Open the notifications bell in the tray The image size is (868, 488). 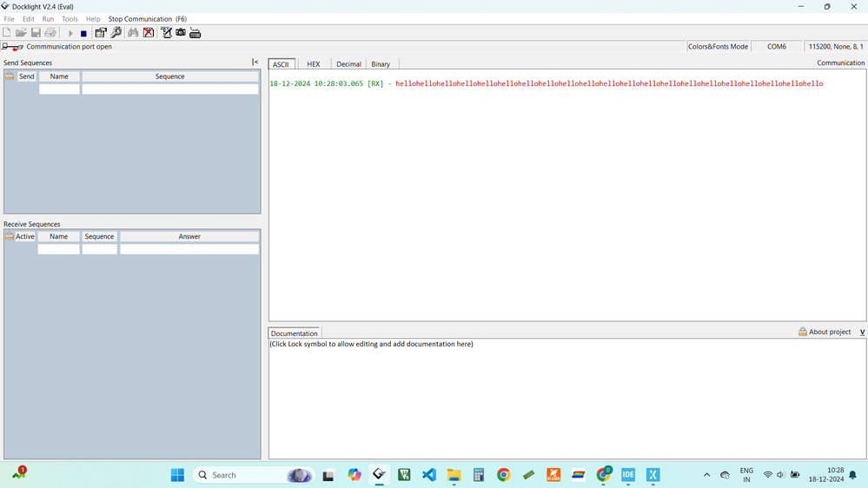[x=853, y=475]
